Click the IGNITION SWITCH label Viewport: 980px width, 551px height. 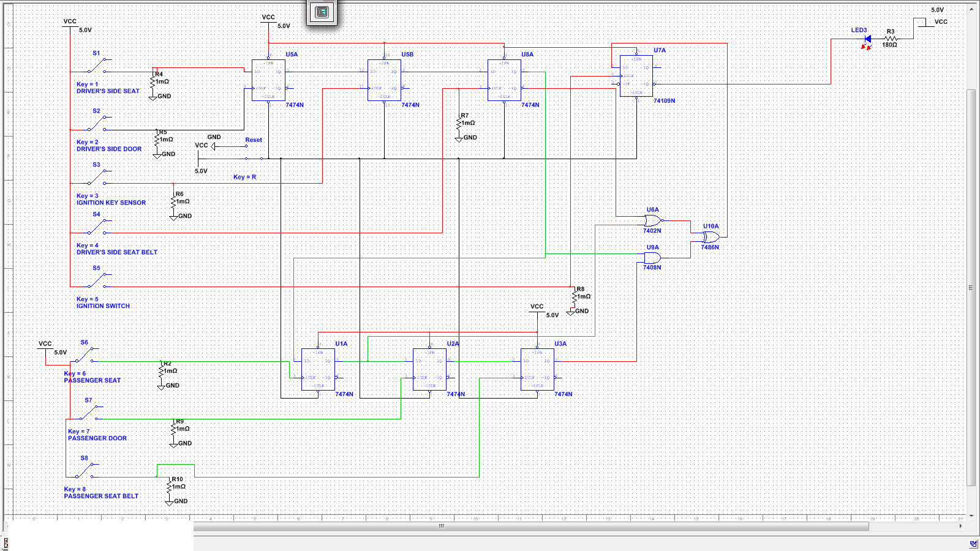point(103,306)
